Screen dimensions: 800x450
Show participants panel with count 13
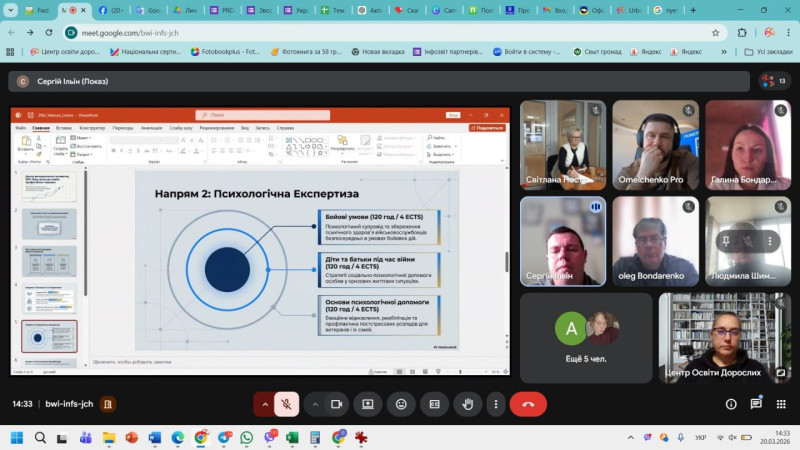pyautogui.click(x=774, y=81)
